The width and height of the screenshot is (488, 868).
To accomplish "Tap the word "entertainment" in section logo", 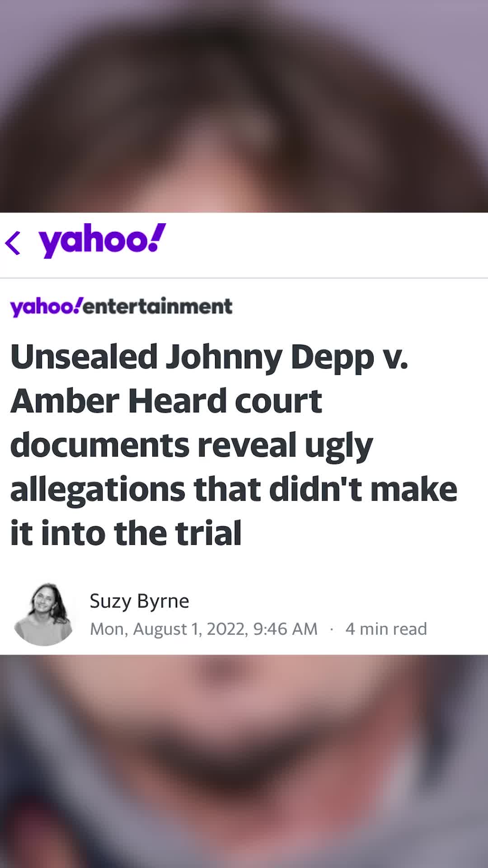I will click(x=158, y=307).
